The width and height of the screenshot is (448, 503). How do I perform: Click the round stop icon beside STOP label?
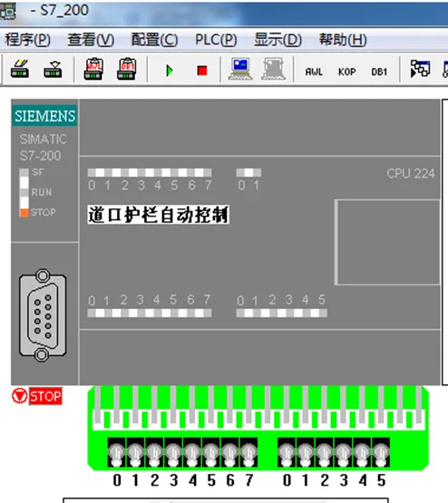[x=20, y=396]
